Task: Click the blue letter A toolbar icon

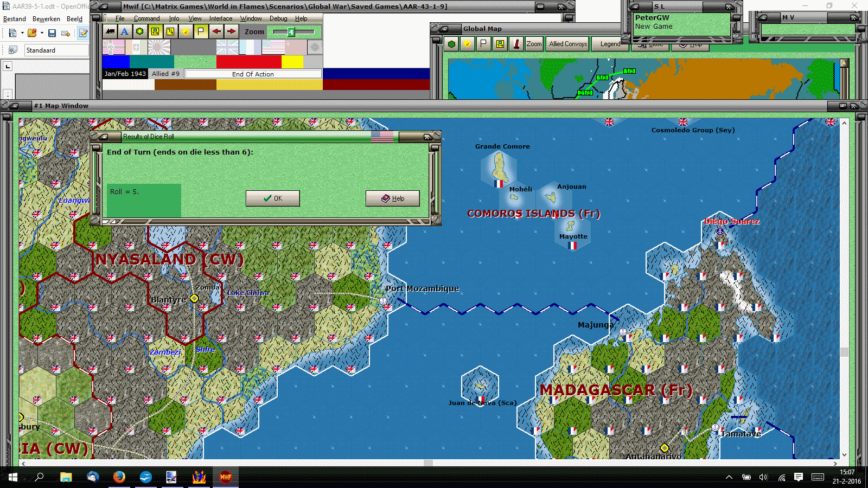Action: coord(125,31)
